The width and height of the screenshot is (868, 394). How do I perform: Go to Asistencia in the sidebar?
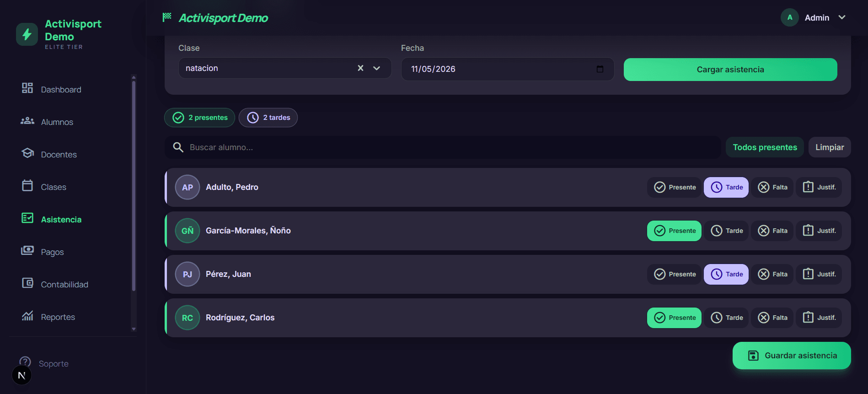pyautogui.click(x=61, y=219)
